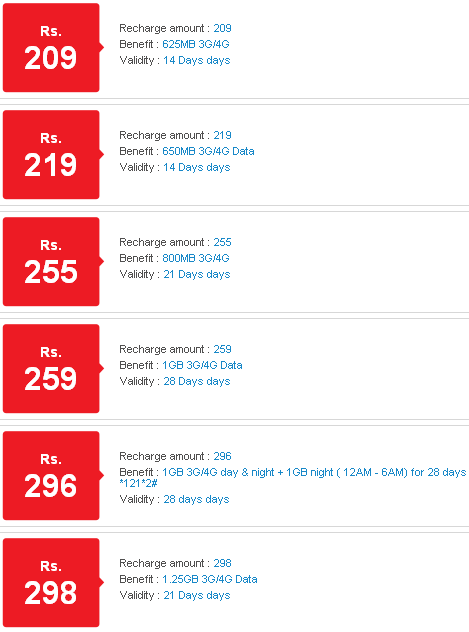
Task: Click recharge amount value 219
Action: (x=222, y=135)
